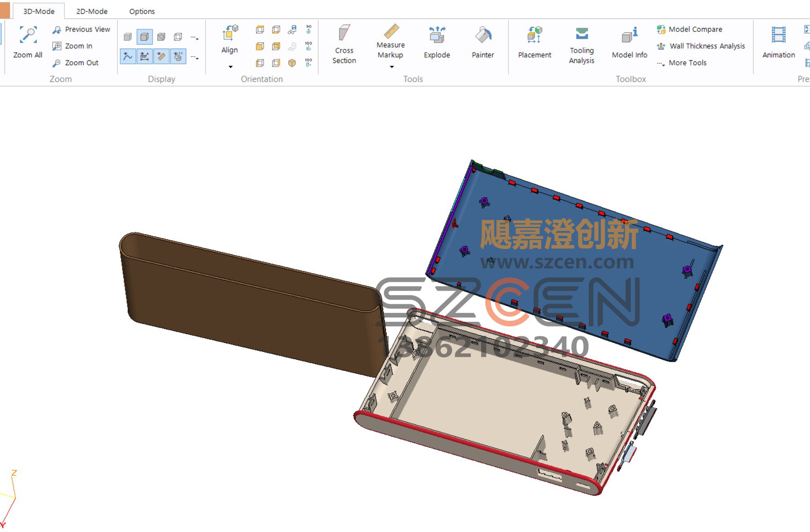The height and width of the screenshot is (532, 810).
Task: Click Model Compare
Action: (690, 29)
